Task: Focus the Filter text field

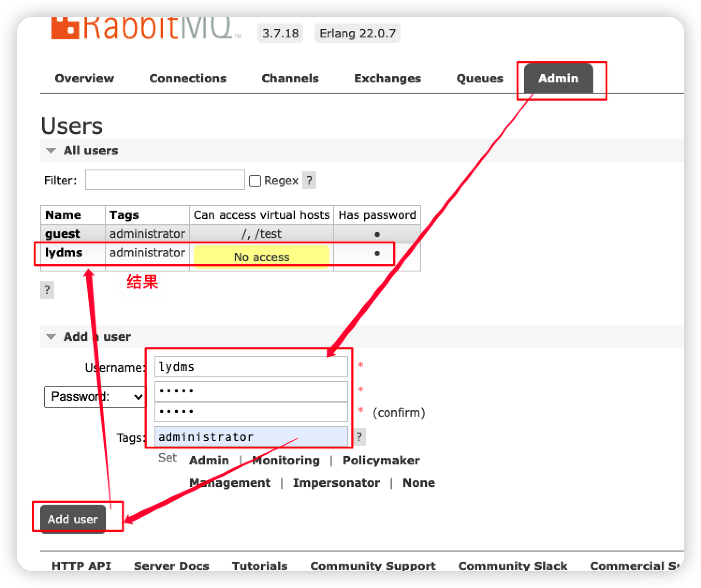Action: point(165,180)
